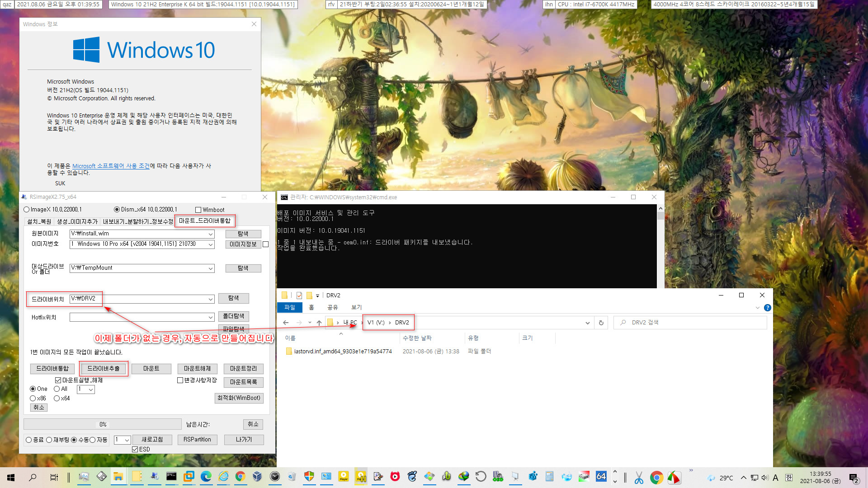Expand the 대상드라이브 V:\TempMount dropdown
868x488 pixels.
pos(211,268)
